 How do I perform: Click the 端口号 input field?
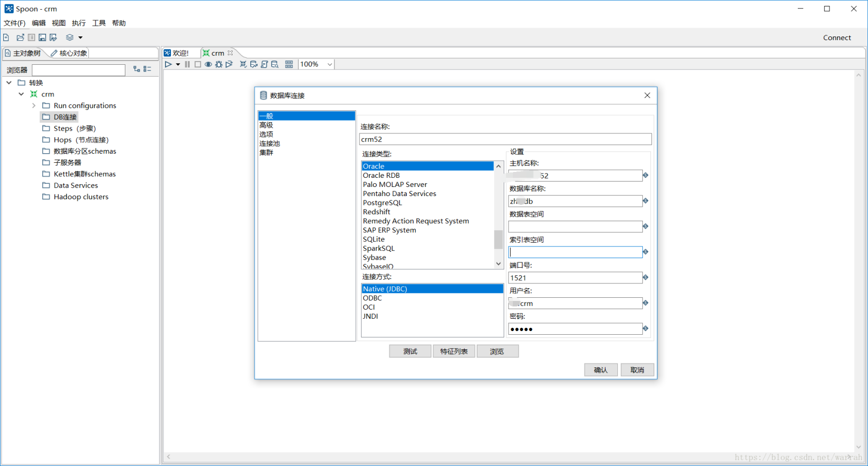575,277
